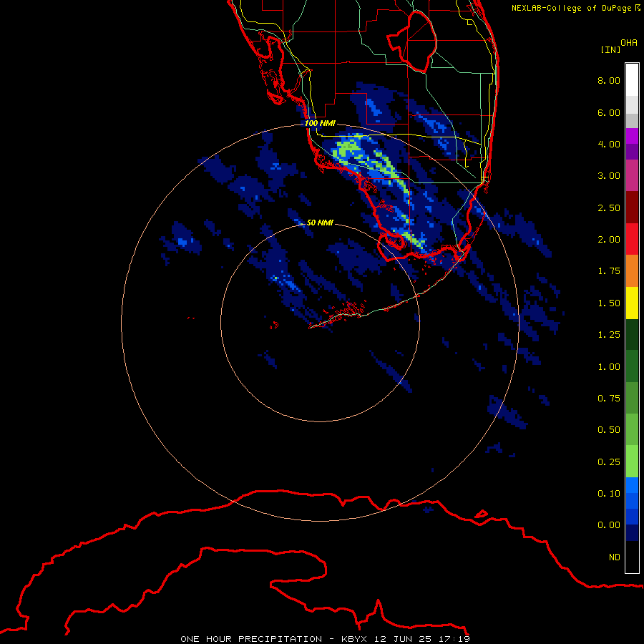Select the black ND swatch in legend
This screenshot has height=644, width=644.
[x=632, y=557]
